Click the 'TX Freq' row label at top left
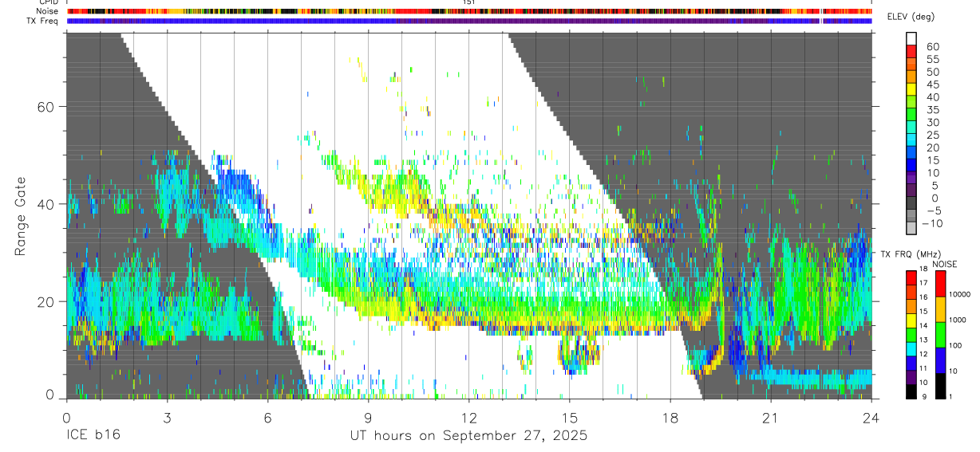980x452 pixels. click(x=42, y=21)
